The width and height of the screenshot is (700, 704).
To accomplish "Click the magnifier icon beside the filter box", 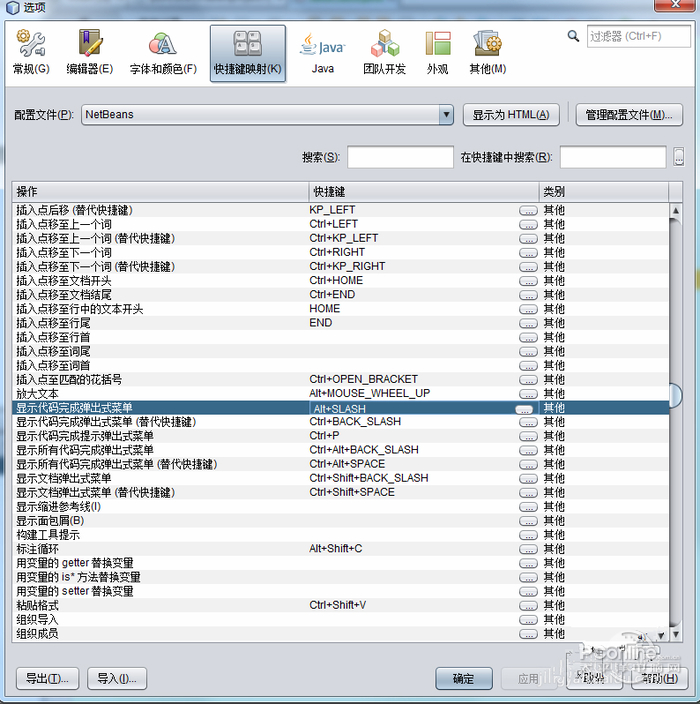I will 573,35.
